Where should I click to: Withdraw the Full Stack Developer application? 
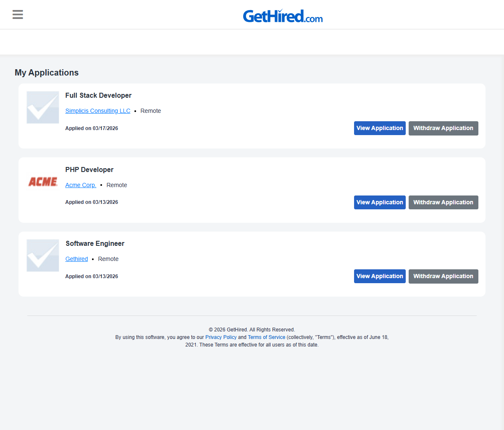point(443,128)
